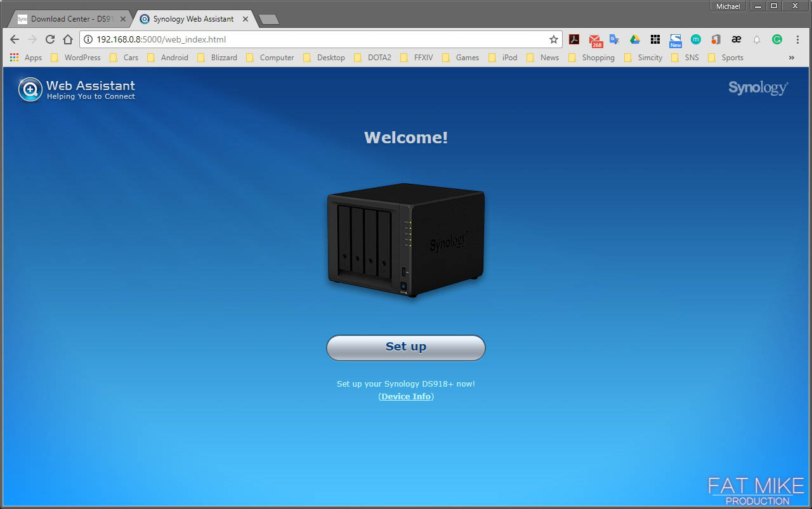Click the Office extension icon
812x509 pixels.
tap(716, 39)
